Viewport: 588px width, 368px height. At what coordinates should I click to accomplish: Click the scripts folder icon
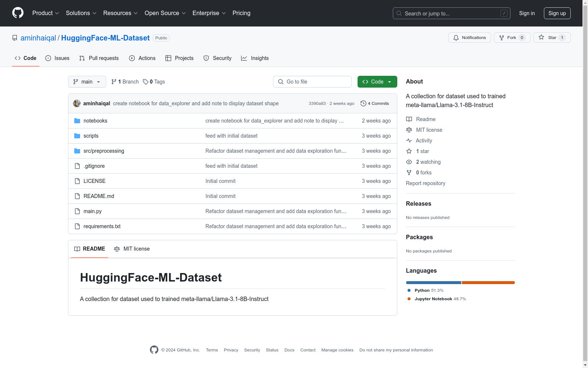pos(77,136)
